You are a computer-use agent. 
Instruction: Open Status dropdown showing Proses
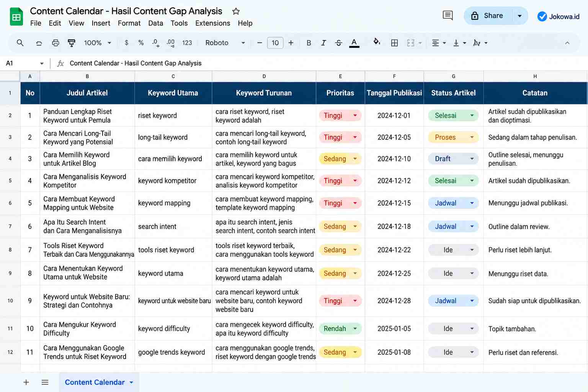(453, 137)
